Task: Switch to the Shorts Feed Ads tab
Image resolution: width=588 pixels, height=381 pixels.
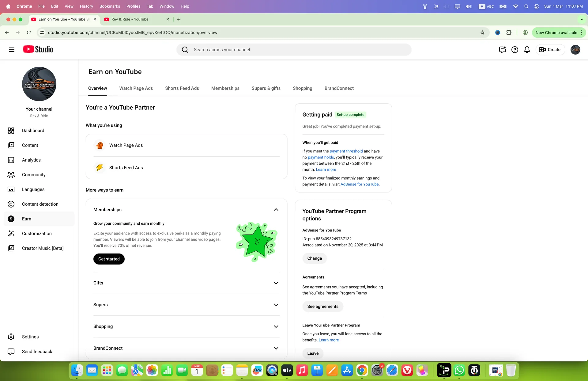Action: (182, 88)
